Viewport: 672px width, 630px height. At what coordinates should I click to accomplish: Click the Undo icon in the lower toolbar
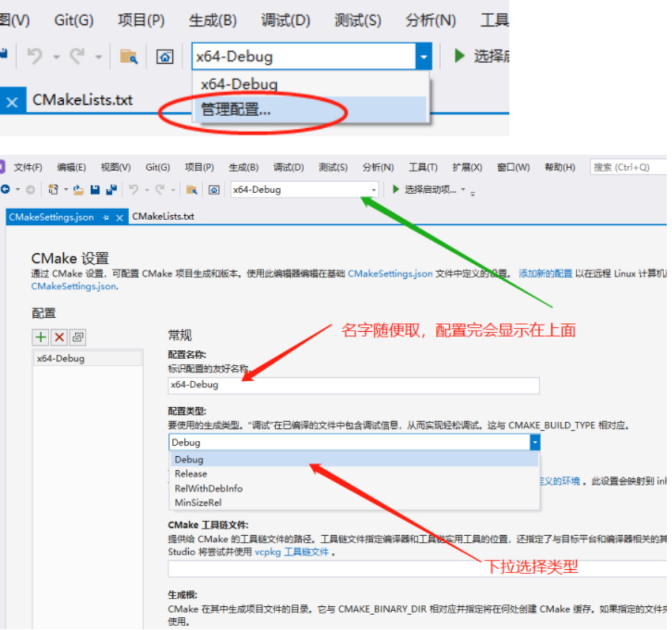coord(134,189)
